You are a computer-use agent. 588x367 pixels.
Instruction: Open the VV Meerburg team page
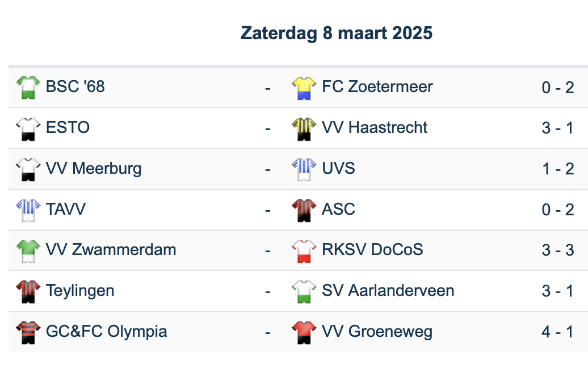click(94, 169)
